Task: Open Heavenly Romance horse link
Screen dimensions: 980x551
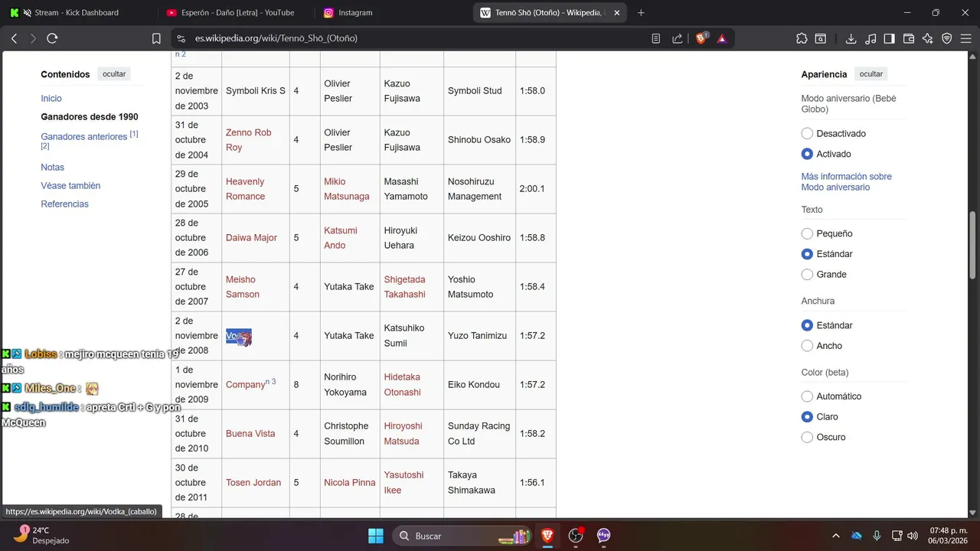Action: pos(245,189)
